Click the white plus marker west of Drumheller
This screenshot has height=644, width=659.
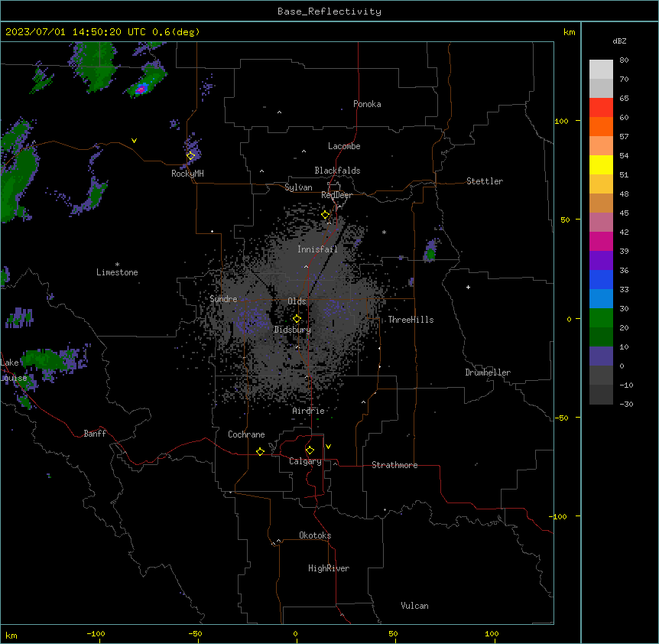tap(468, 287)
